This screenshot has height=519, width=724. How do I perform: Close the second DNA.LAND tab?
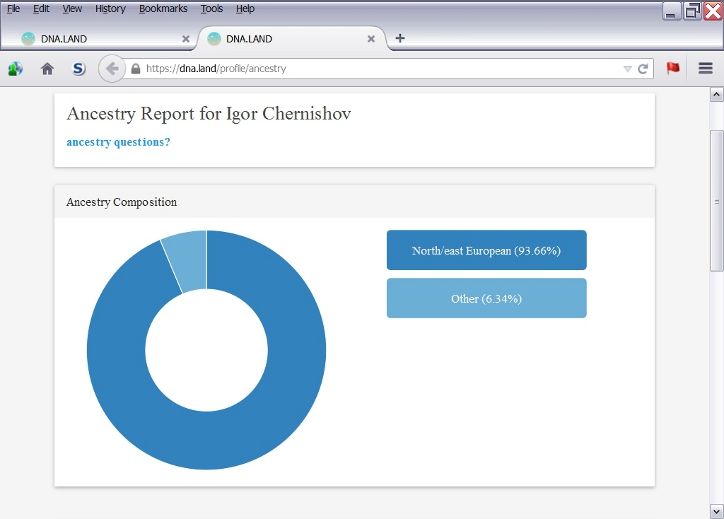(x=371, y=39)
